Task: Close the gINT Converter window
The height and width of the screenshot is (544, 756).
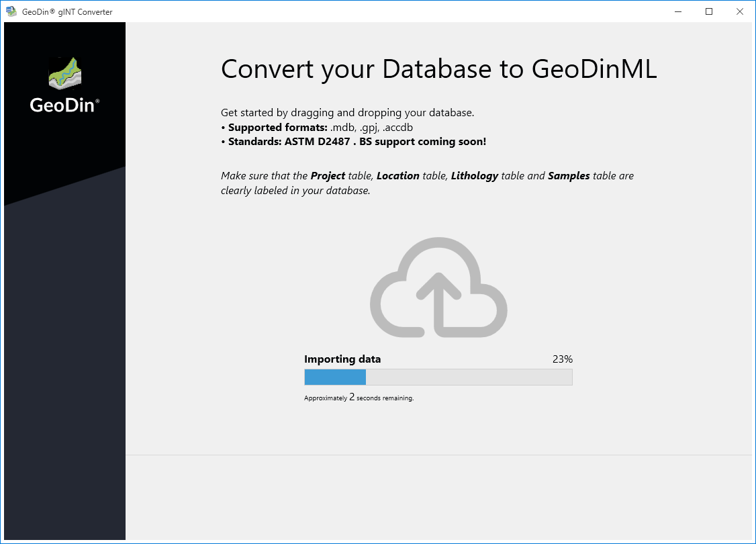Action: (x=739, y=11)
